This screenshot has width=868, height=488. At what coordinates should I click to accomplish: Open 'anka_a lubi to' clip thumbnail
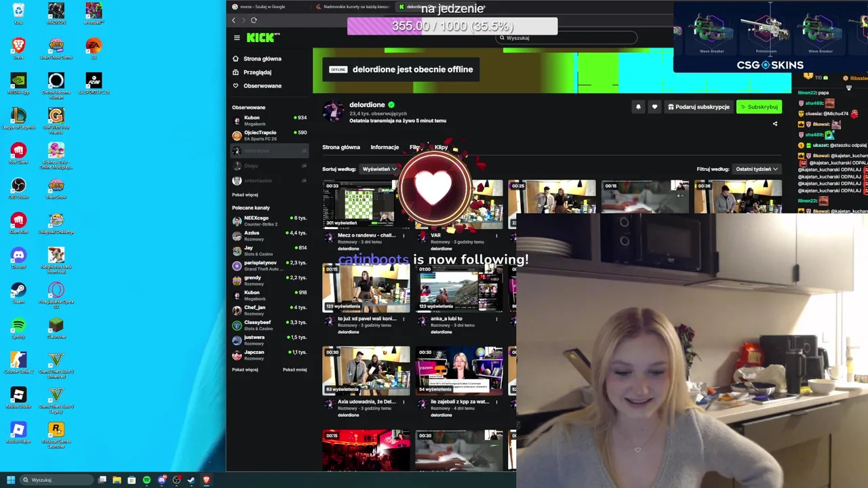(x=459, y=288)
